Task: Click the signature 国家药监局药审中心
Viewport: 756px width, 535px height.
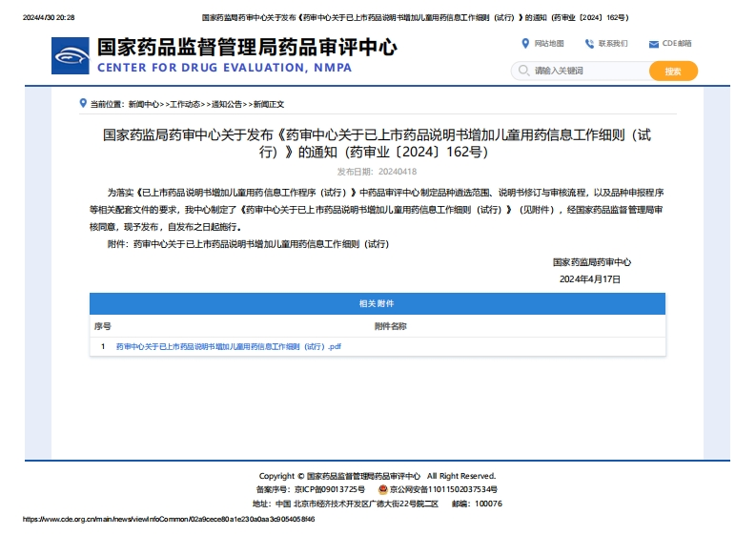Action: click(x=592, y=262)
